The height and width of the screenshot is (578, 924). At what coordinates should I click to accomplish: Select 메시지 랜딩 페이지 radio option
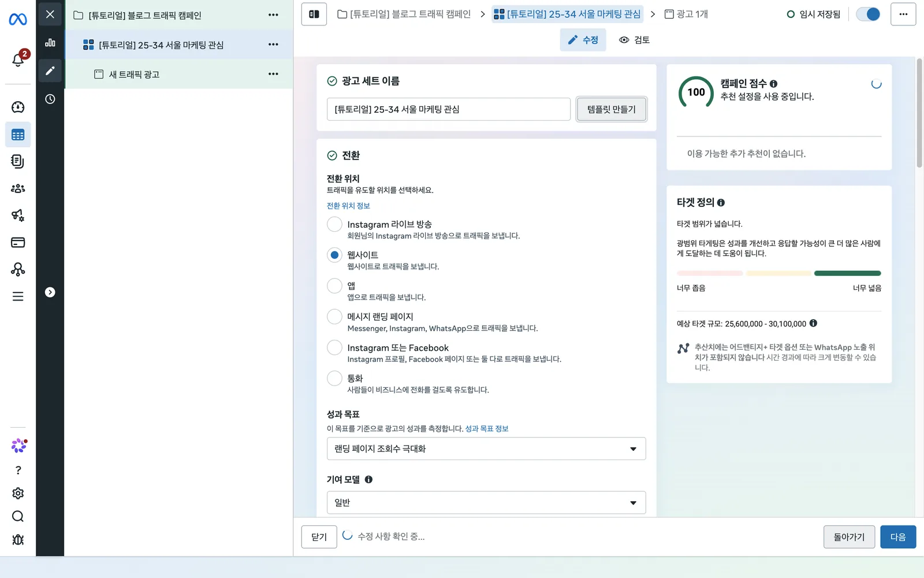tap(334, 317)
